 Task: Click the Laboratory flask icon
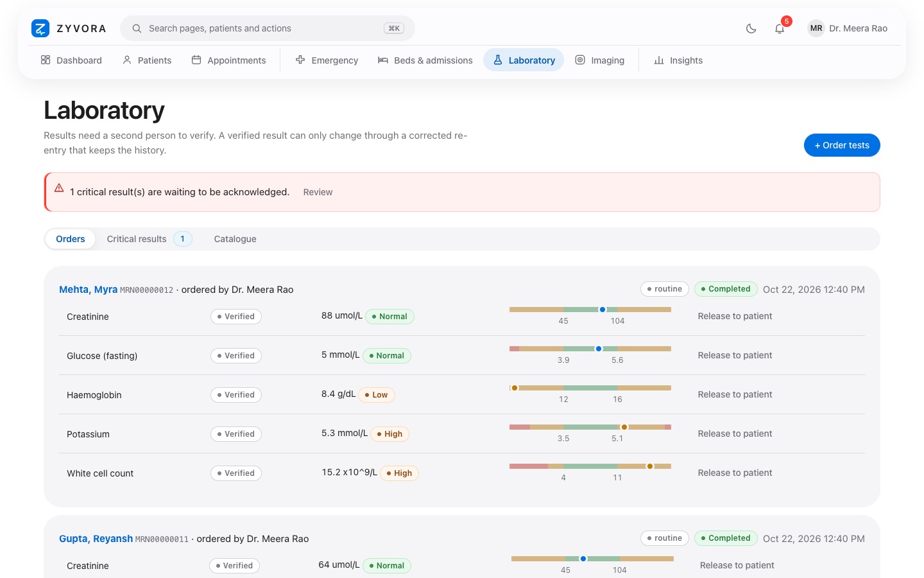pyautogui.click(x=498, y=60)
